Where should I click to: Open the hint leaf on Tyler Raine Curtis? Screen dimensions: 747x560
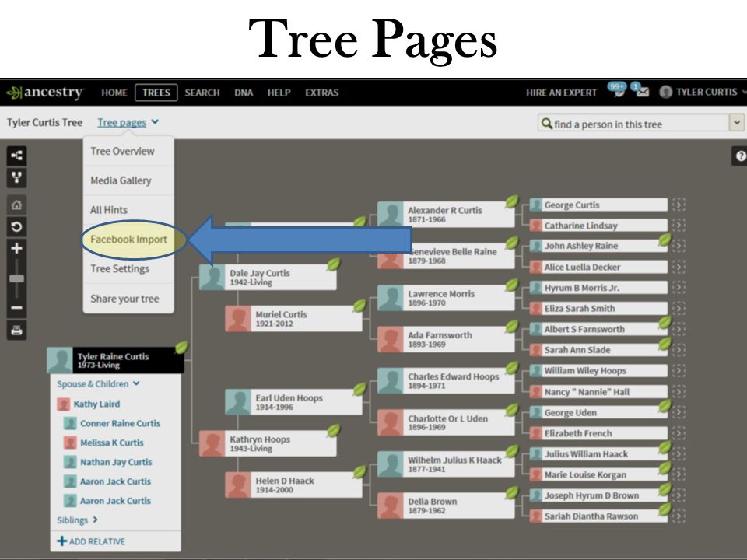tap(181, 347)
